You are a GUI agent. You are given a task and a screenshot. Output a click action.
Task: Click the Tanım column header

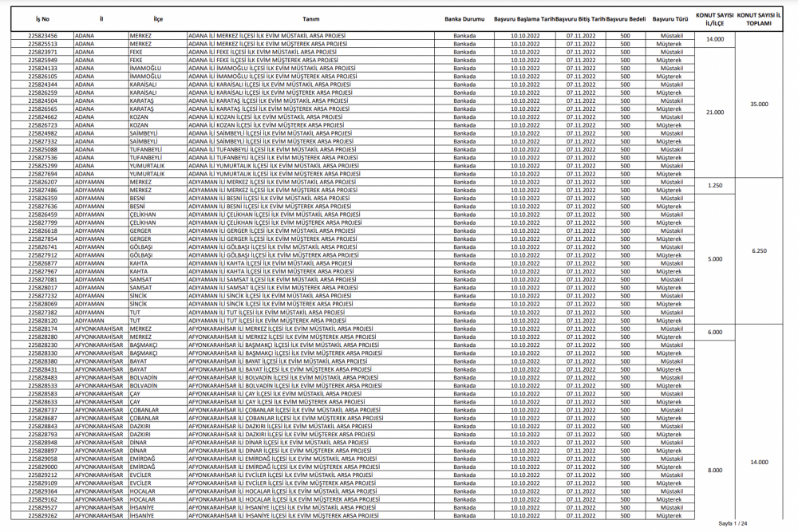[311, 19]
